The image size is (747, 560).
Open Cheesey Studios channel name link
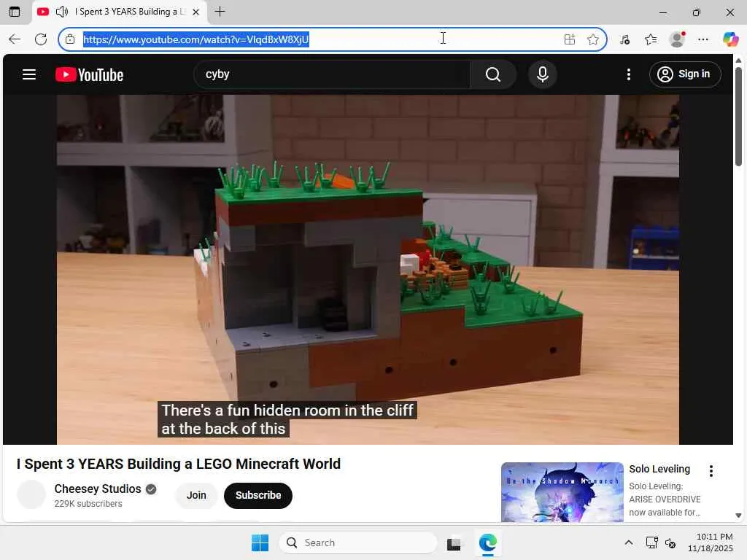tap(98, 489)
